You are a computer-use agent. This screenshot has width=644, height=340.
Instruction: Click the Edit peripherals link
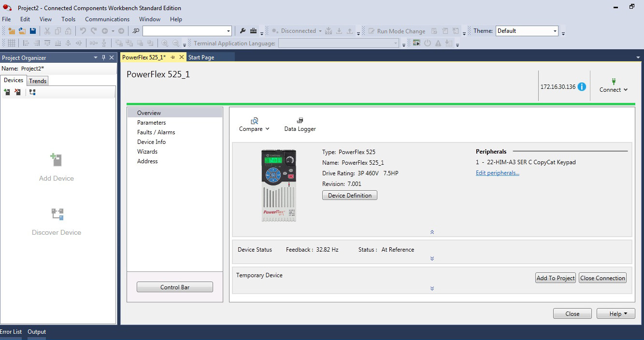[498, 173]
